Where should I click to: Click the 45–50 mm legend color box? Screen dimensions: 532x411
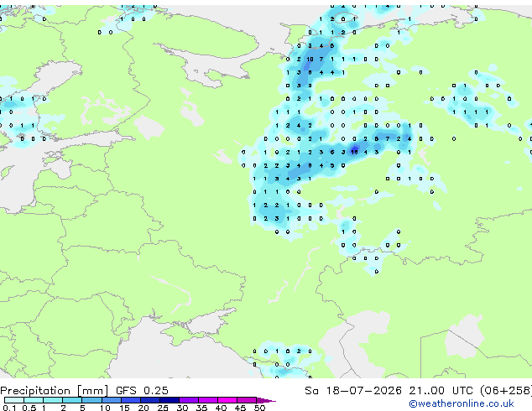(x=247, y=400)
